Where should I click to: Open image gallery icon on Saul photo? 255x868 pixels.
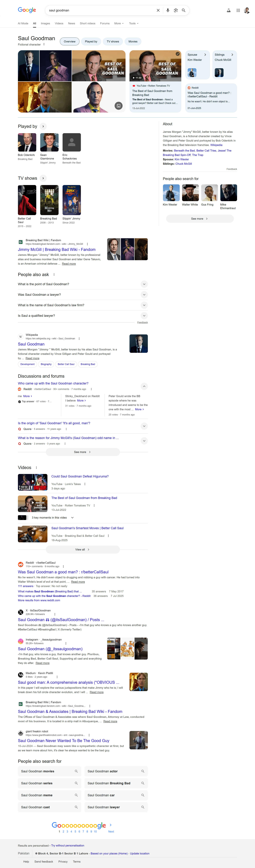[x=118, y=106]
